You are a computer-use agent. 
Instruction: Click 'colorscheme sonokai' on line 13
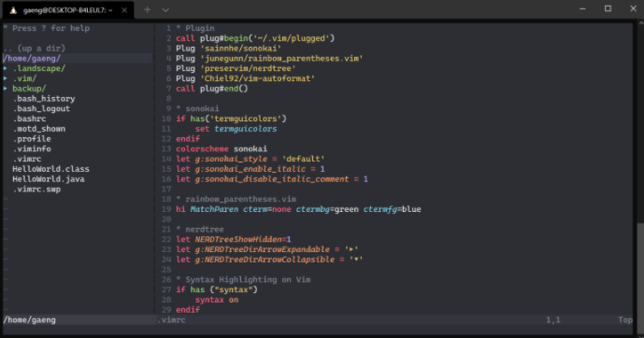click(x=222, y=148)
